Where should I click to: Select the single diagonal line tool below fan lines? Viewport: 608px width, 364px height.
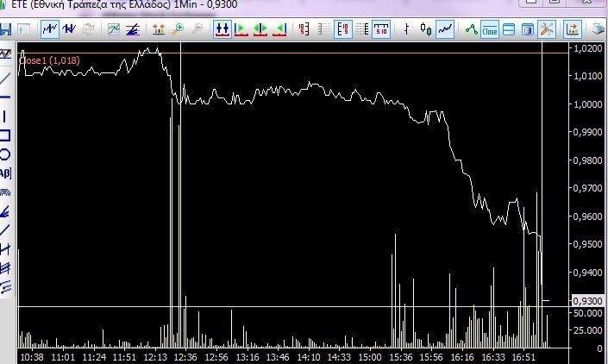[x=5, y=230]
